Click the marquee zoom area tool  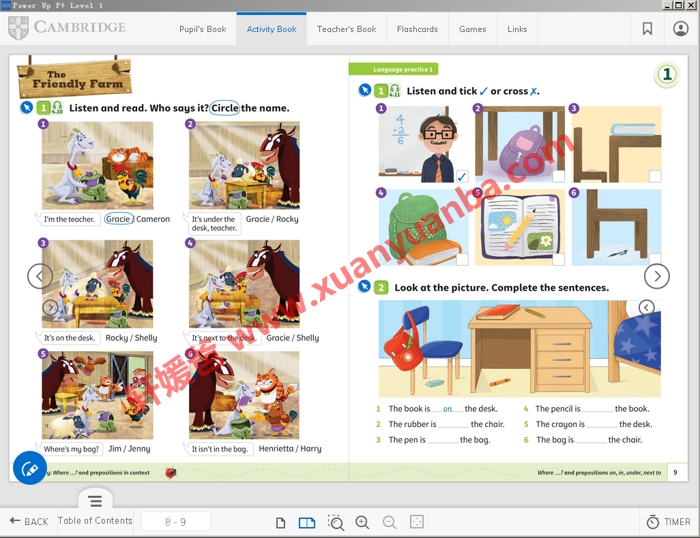pyautogui.click(x=335, y=522)
